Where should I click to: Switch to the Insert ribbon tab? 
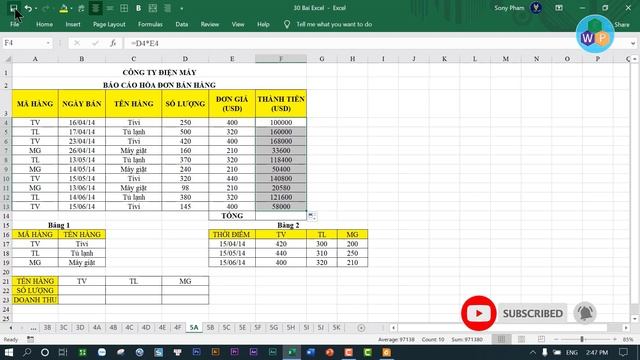coord(73,24)
